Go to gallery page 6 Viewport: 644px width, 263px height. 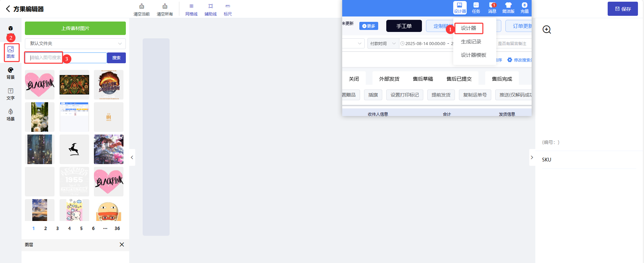click(x=93, y=228)
